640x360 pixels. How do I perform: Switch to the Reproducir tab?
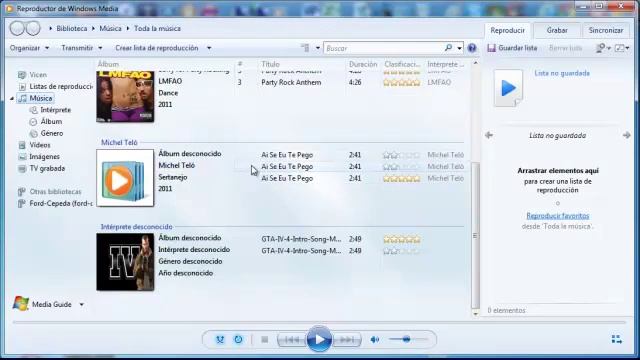[507, 30]
